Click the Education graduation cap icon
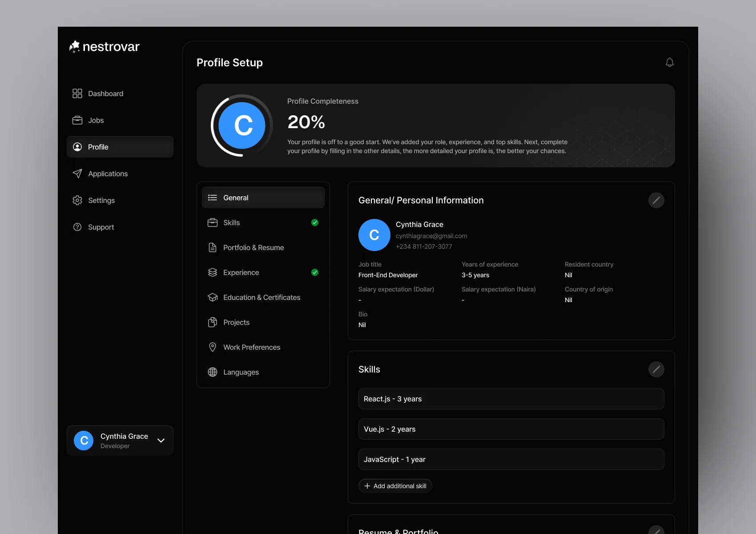This screenshot has width=756, height=534. 213,297
